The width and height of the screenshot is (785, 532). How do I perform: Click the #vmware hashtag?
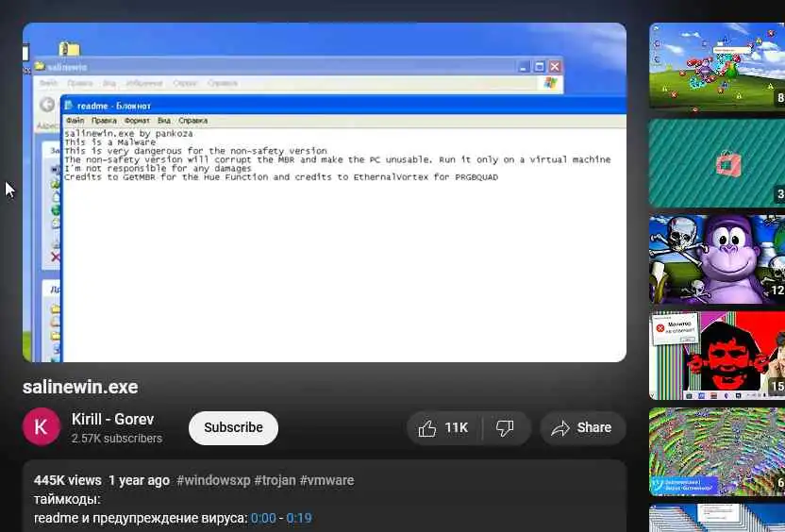pos(326,480)
